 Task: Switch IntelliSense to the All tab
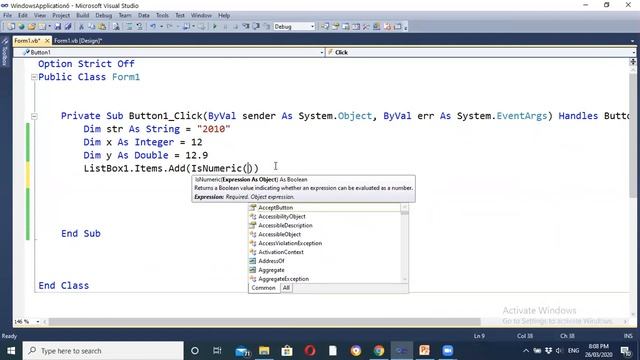[286, 288]
